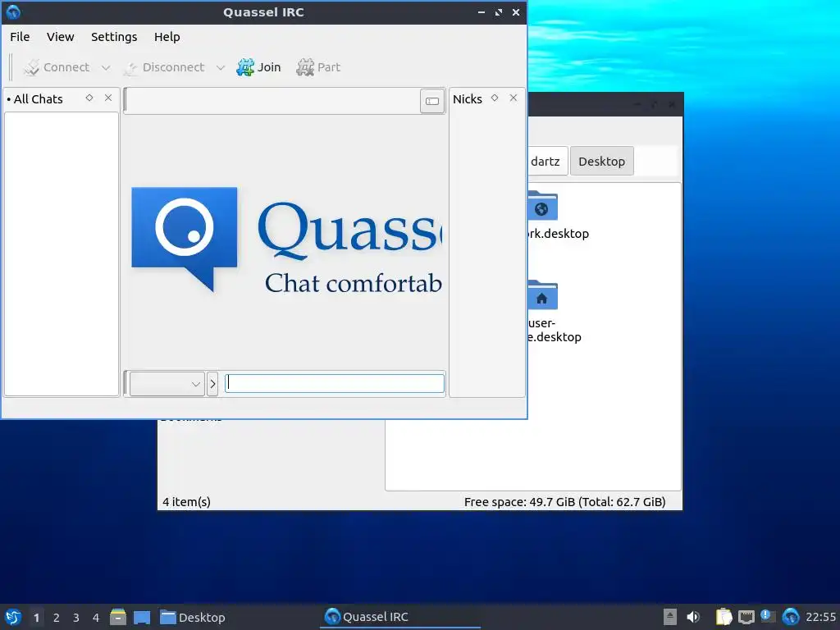
Task: Click the Quassel icon in title bar
Action: coord(13,11)
